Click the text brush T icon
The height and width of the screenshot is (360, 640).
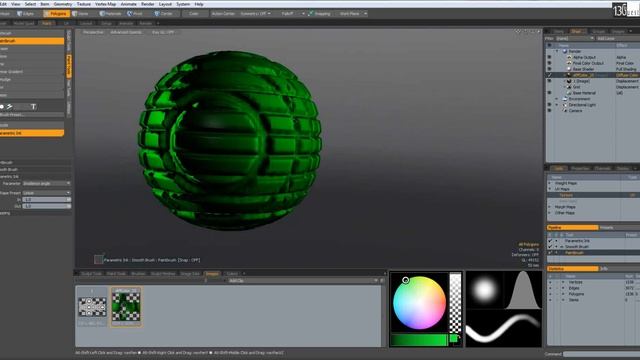pyautogui.click(x=33, y=107)
